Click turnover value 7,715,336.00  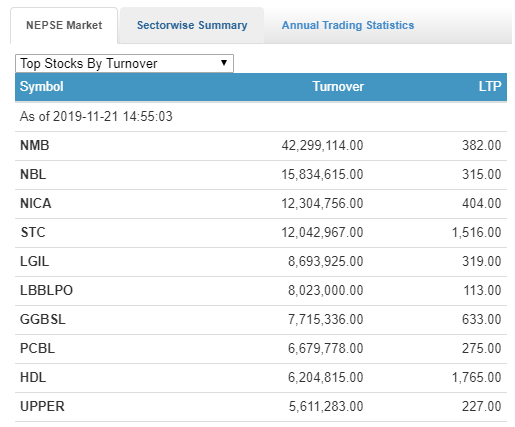pyautogui.click(x=326, y=320)
